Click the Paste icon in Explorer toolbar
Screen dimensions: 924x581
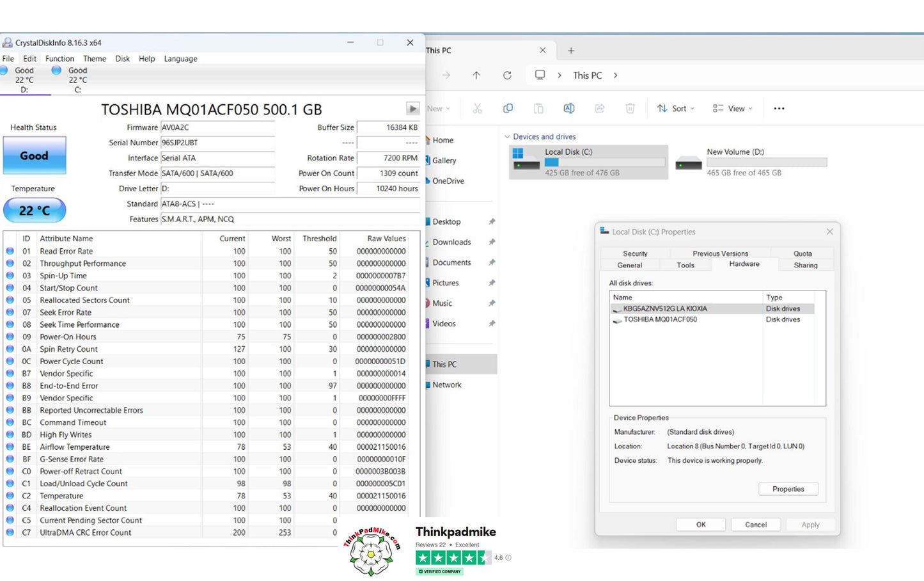(x=538, y=109)
